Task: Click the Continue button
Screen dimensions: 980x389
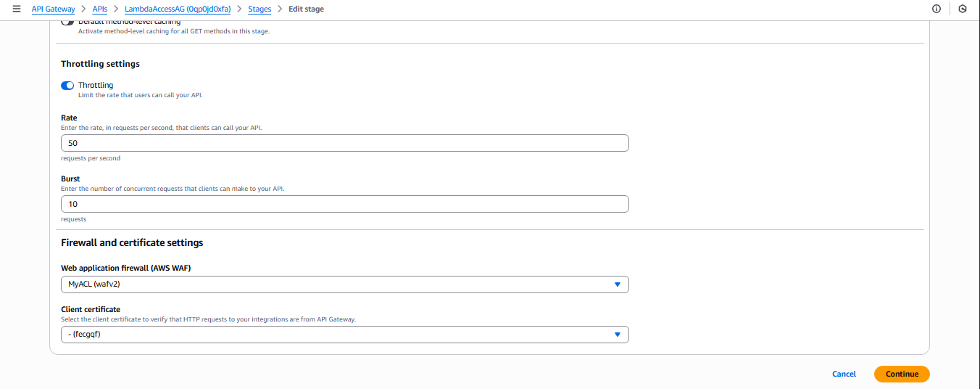Action: 902,374
